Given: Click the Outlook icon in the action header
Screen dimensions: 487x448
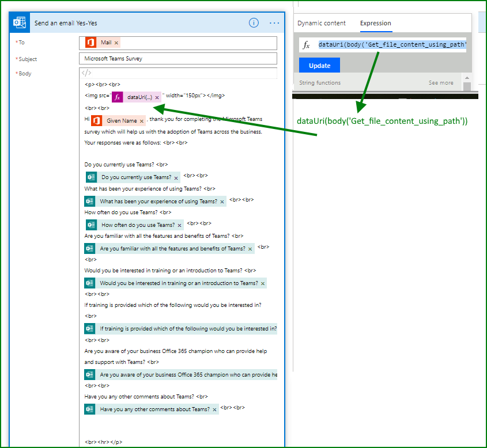Looking at the screenshot, I should click(19, 22).
